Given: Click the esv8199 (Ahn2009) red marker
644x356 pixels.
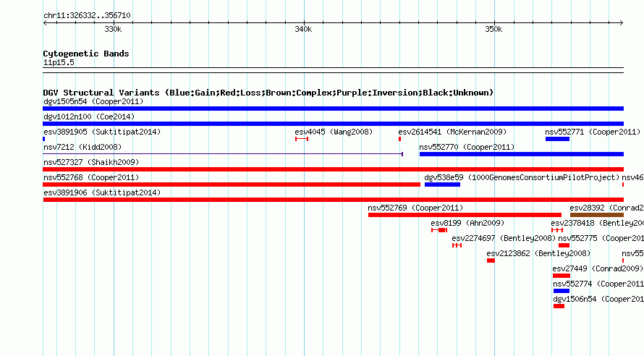Looking at the screenshot, I should click(x=439, y=230).
